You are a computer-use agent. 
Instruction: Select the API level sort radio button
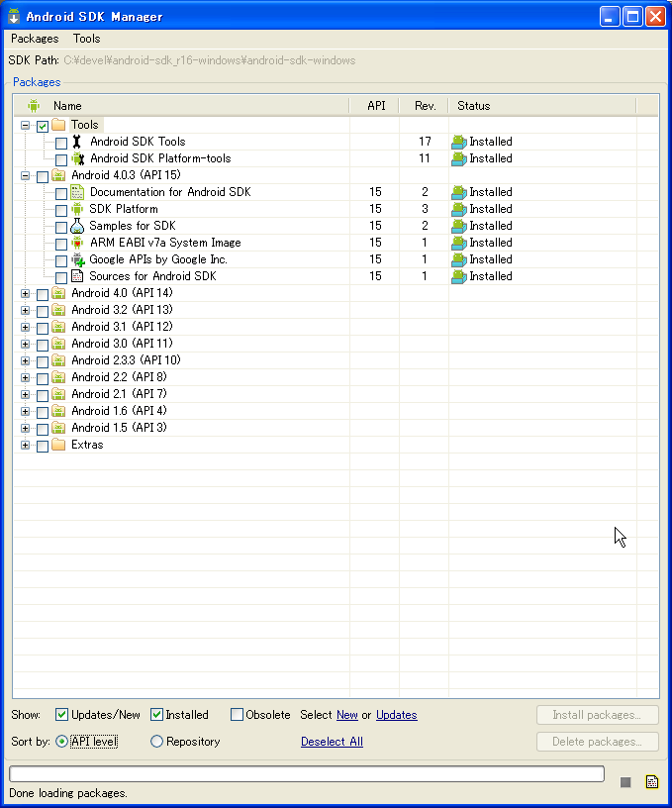[x=61, y=741]
